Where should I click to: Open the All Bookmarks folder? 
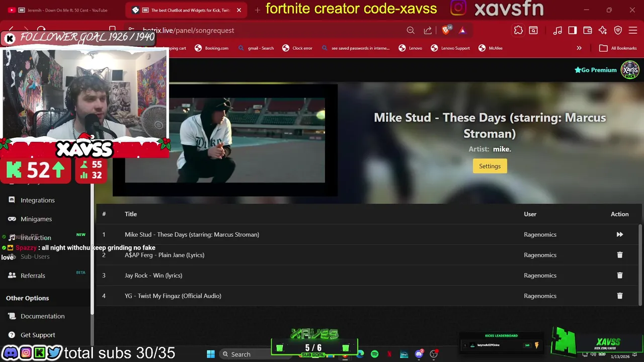[x=618, y=48]
